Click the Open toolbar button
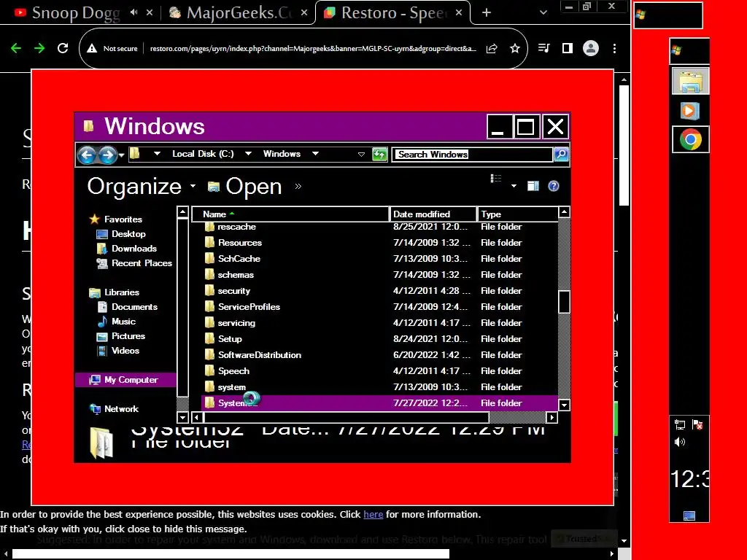Viewport: 747px width, 560px height. pos(245,186)
